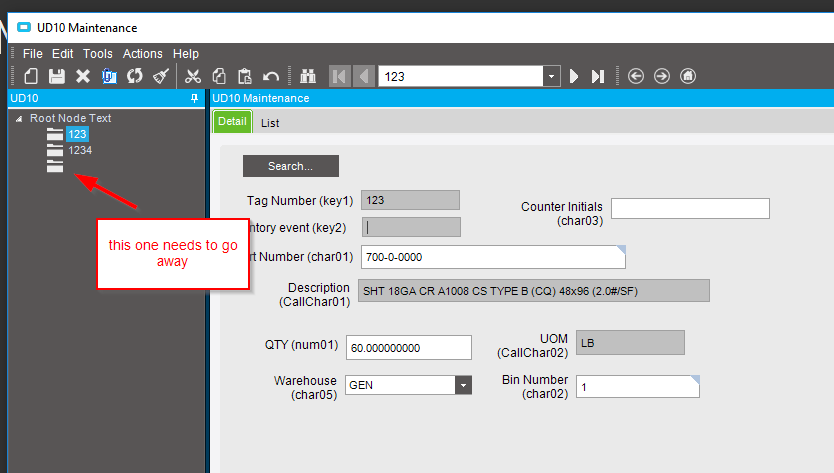Click the Search... button
The height and width of the screenshot is (473, 834).
click(x=290, y=166)
